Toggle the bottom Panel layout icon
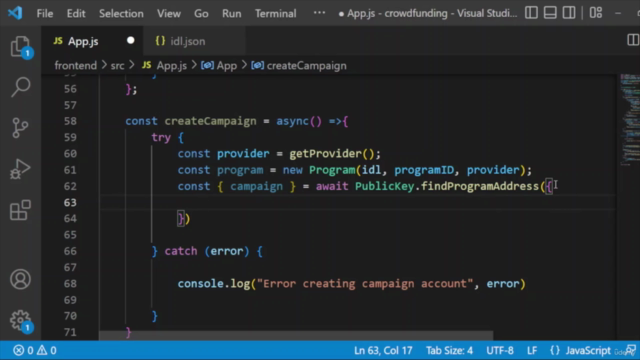 550,13
